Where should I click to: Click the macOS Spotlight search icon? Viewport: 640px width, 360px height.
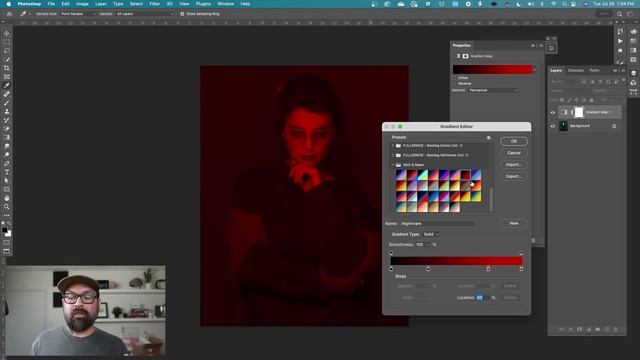pyautogui.click(x=564, y=4)
